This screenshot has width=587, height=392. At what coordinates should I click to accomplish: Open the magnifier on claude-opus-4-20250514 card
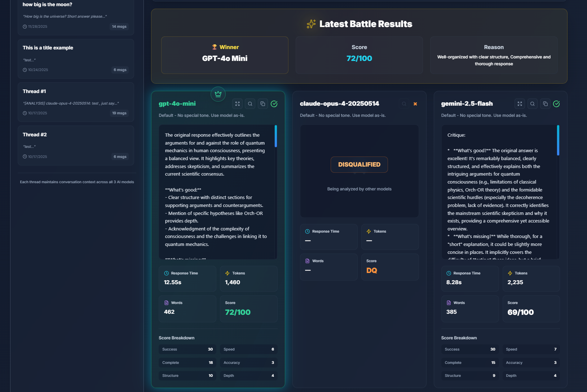click(404, 103)
